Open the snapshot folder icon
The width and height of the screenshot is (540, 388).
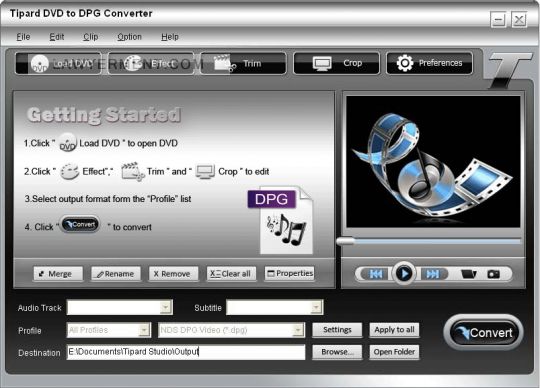[469, 274]
